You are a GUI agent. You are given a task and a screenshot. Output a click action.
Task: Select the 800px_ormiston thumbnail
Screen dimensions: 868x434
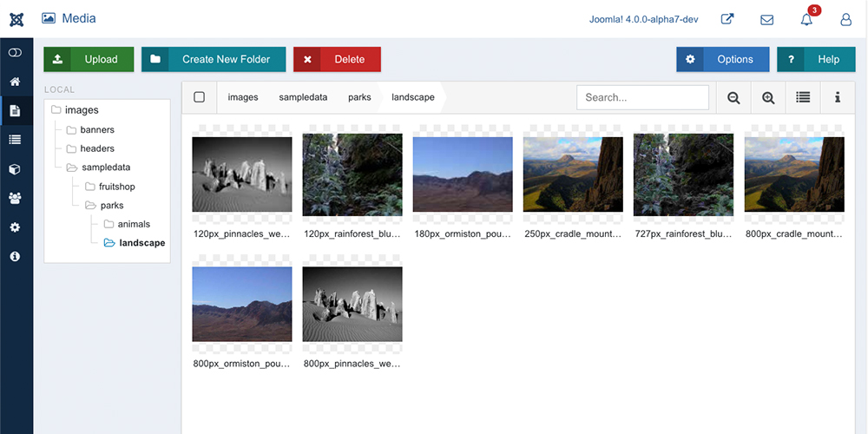(x=242, y=304)
